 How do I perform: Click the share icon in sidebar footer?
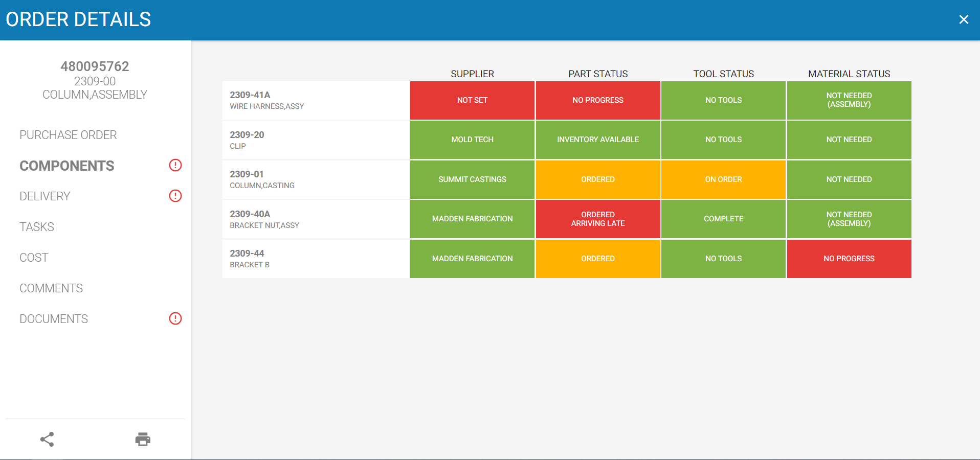47,439
